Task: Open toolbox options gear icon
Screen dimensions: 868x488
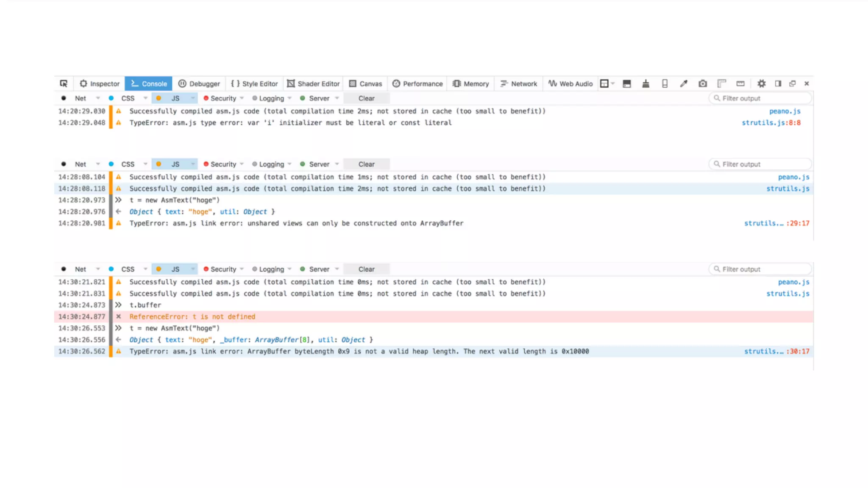Action: 761,83
